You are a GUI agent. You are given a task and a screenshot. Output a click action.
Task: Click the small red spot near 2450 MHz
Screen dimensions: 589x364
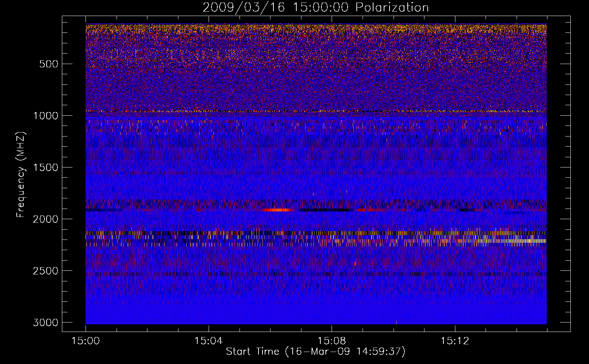(355, 263)
